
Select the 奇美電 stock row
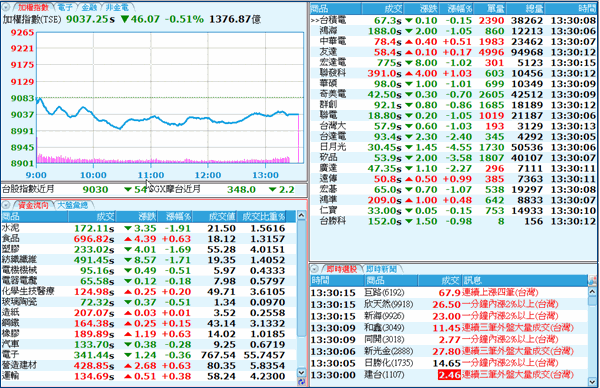click(453, 95)
